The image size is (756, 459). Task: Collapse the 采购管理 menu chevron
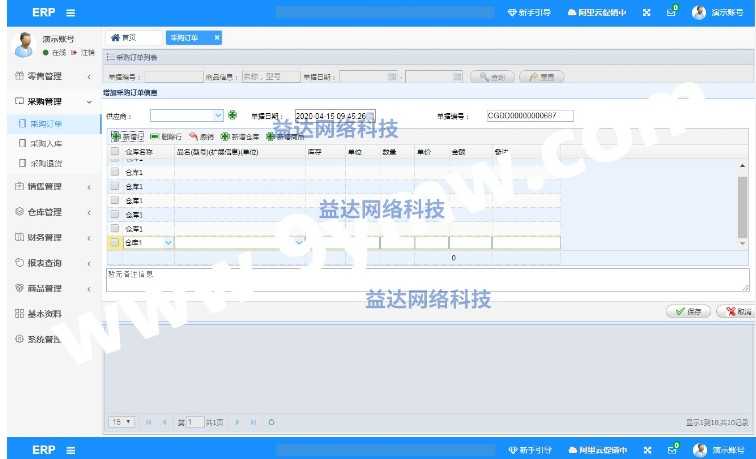pos(89,102)
